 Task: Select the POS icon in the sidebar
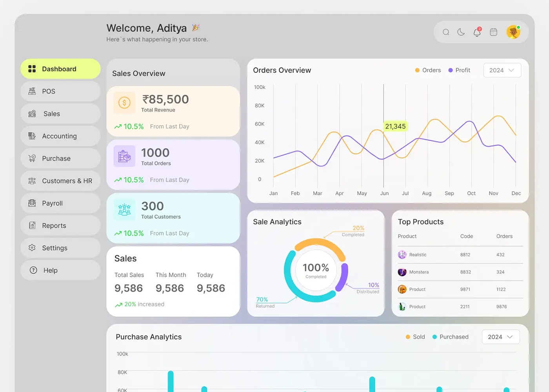pos(33,91)
